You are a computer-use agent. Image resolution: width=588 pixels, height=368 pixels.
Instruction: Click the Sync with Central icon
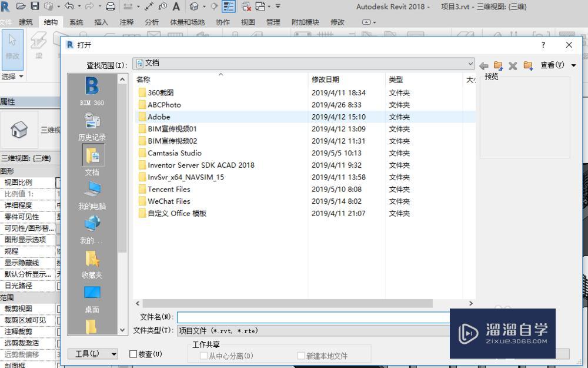click(x=49, y=6)
